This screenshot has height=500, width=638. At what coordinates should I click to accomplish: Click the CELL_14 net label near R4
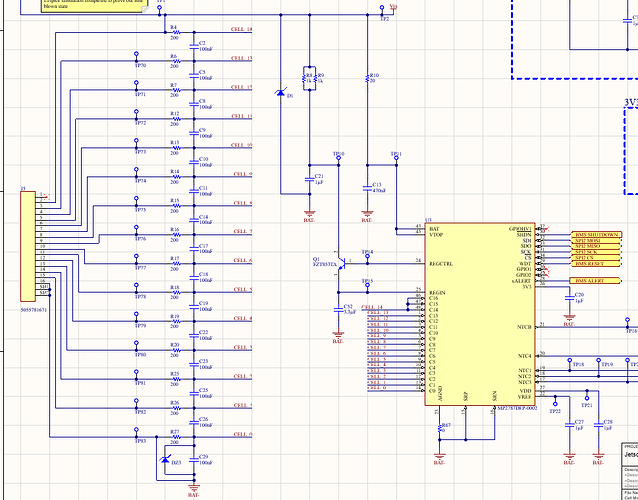coord(242,29)
